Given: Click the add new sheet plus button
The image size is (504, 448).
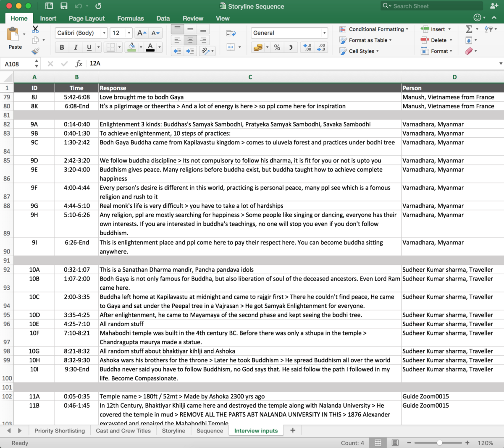Looking at the screenshot, I should (x=293, y=430).
